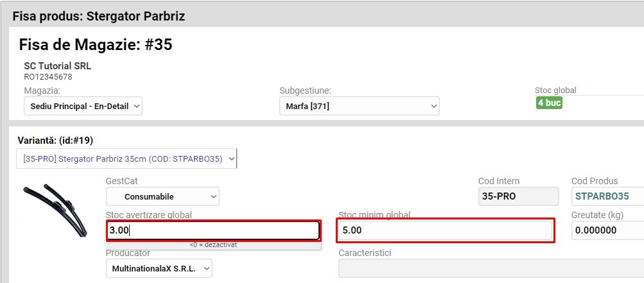Screen dimensions: 644x283
Task: Open the Variantă selector for Stergator Parbriz 35cm
Action: pos(126,159)
